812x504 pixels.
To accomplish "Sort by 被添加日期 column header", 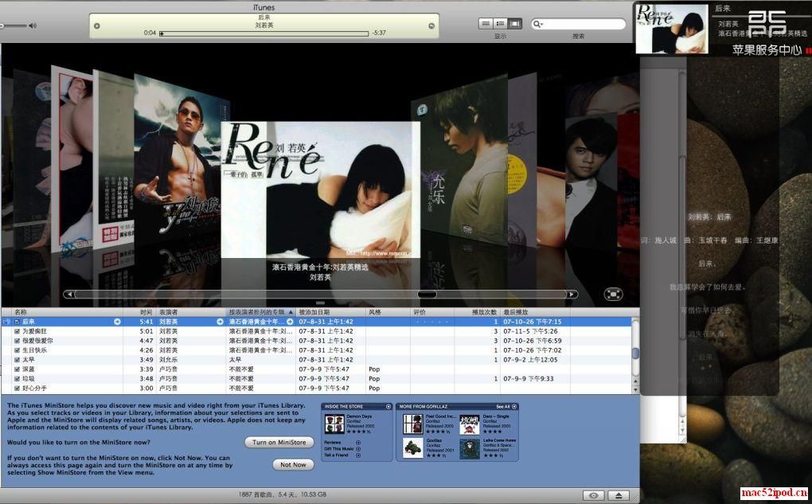I will point(331,312).
